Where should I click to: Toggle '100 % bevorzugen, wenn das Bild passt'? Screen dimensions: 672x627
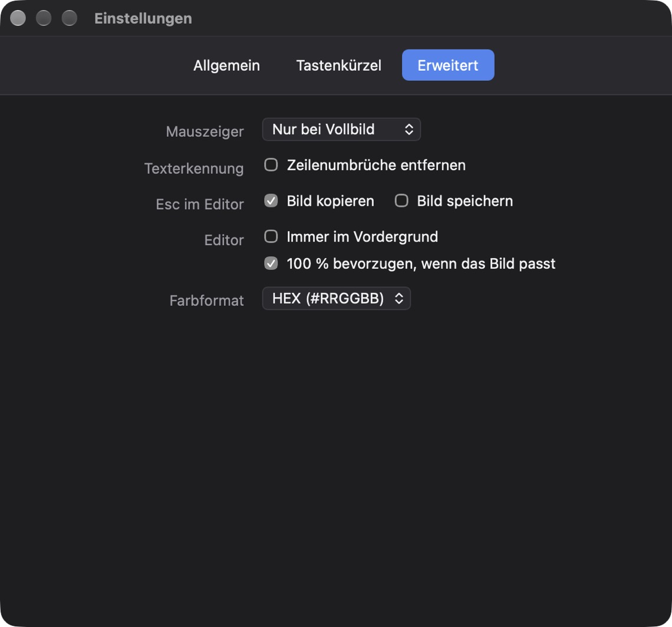tap(271, 263)
